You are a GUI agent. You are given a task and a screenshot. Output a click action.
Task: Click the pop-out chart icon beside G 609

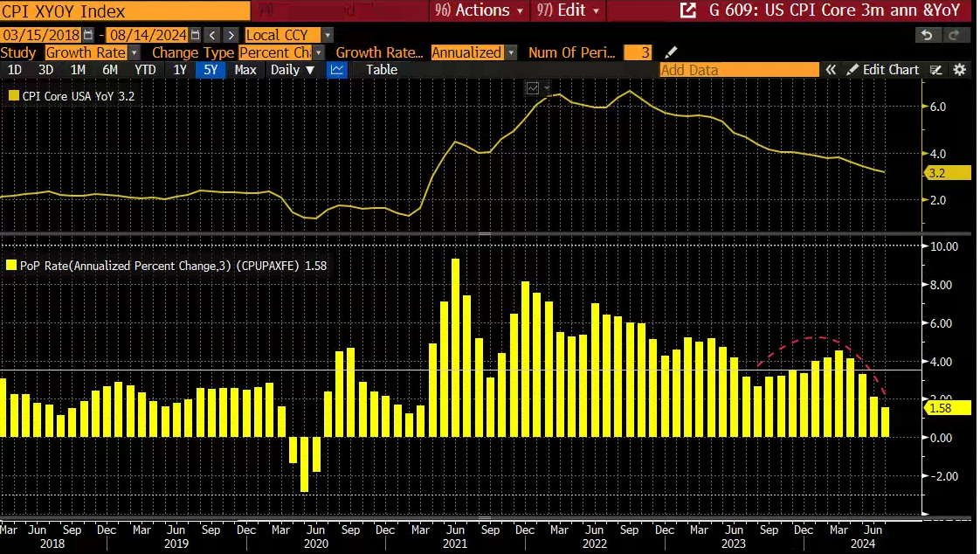click(688, 10)
